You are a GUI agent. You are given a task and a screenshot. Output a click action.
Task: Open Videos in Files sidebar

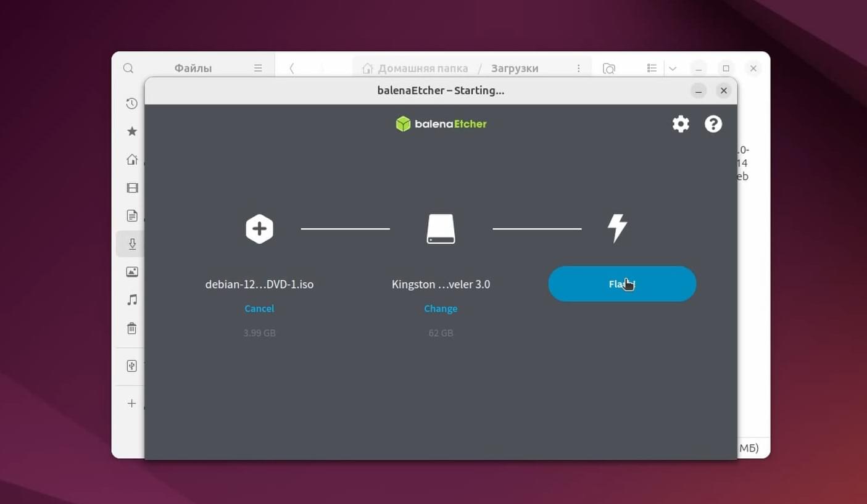click(131, 188)
